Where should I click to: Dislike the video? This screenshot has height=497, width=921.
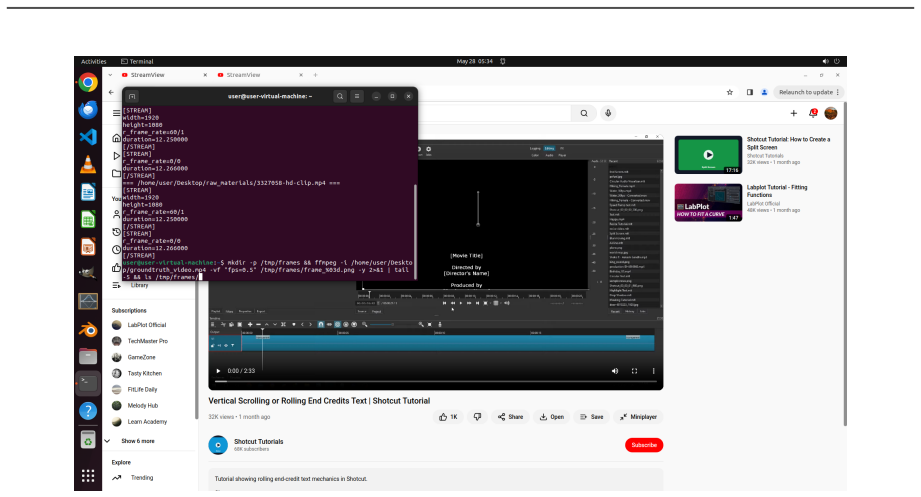tap(477, 417)
